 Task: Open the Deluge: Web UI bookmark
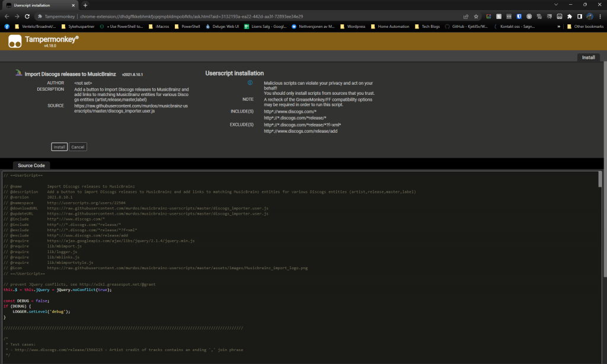pyautogui.click(x=222, y=27)
